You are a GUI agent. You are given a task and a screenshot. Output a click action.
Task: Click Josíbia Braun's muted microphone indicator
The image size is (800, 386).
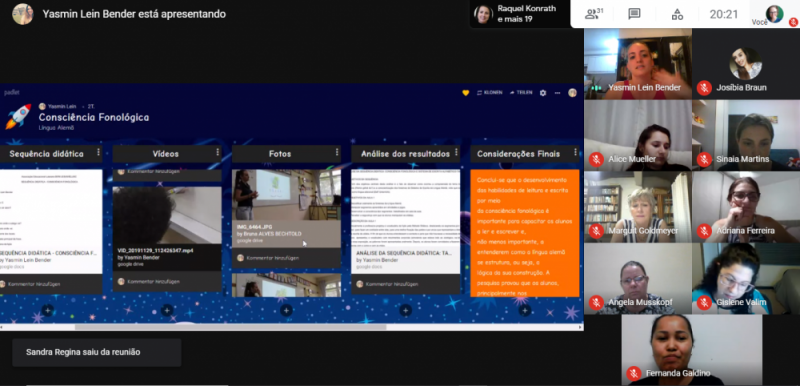704,88
